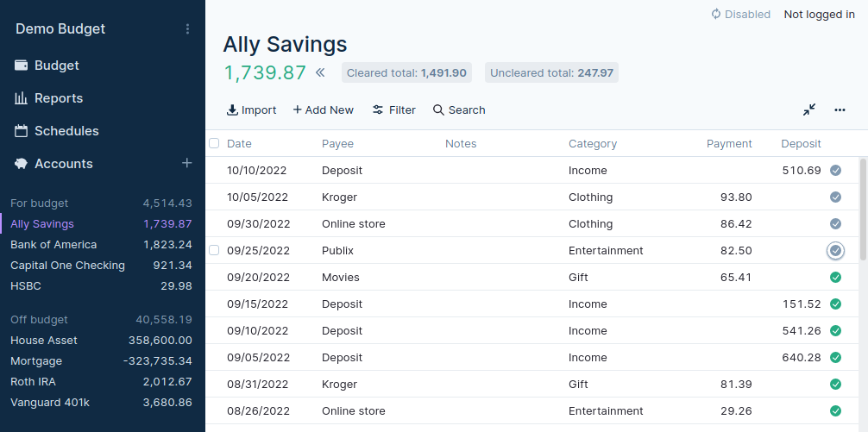Screen dimensions: 868x432
Task: Toggle the select-all checkbox in table header
Action: click(x=214, y=143)
